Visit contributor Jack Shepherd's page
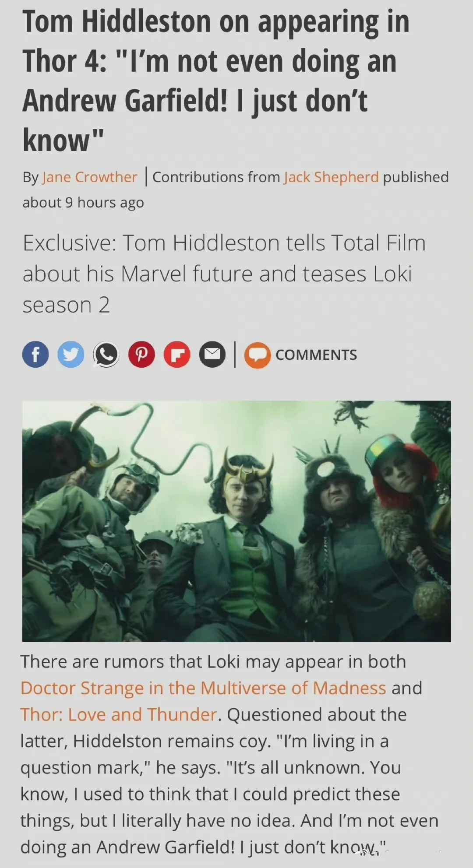473x868 pixels. pos(331,177)
